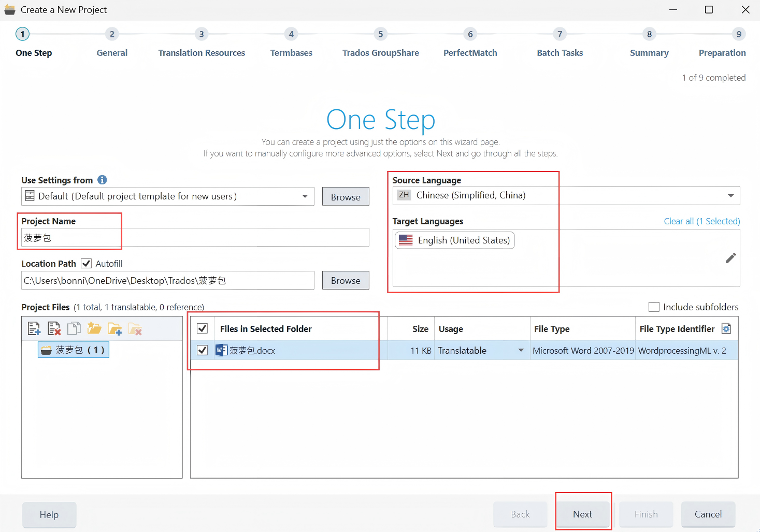Screen dimensions: 760x532
Task: Click the Microsoft Word 2007-2019 cell
Action: 583,351
